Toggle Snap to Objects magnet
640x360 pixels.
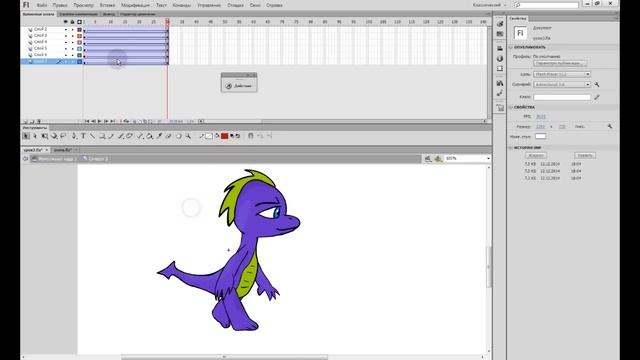coord(251,136)
